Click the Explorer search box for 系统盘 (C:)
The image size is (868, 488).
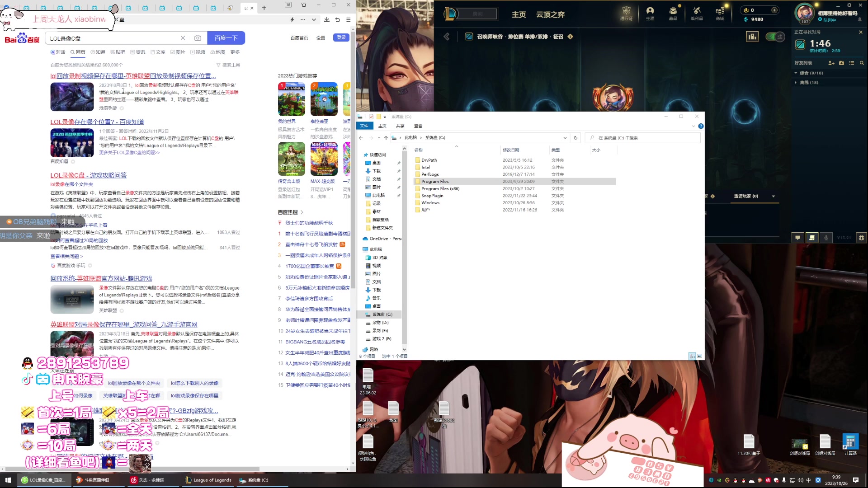coord(642,138)
